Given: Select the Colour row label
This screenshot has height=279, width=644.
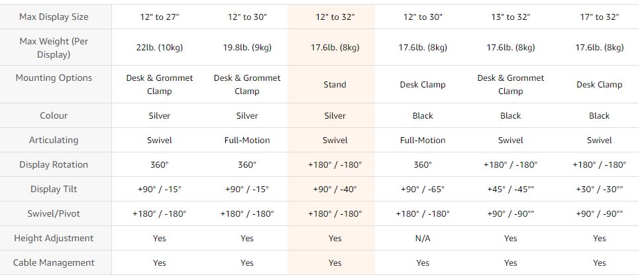Looking at the screenshot, I should pos(54,115).
